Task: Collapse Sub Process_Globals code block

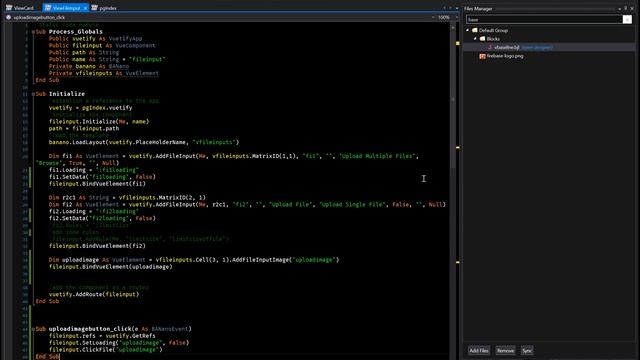Action: coord(33,32)
